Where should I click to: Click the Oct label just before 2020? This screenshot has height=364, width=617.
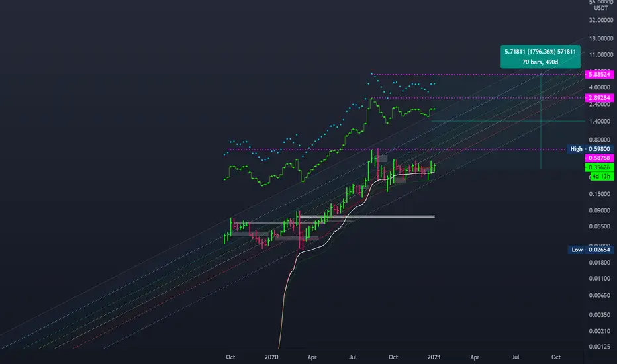[x=230, y=357]
